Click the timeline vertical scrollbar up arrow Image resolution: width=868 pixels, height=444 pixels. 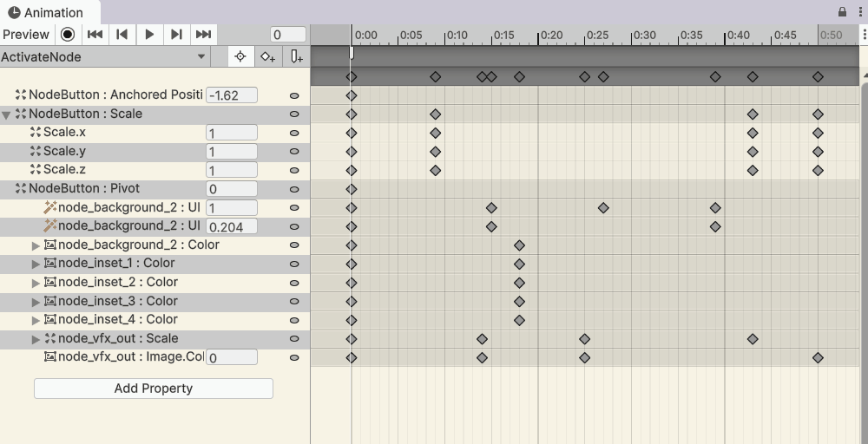[865, 74]
